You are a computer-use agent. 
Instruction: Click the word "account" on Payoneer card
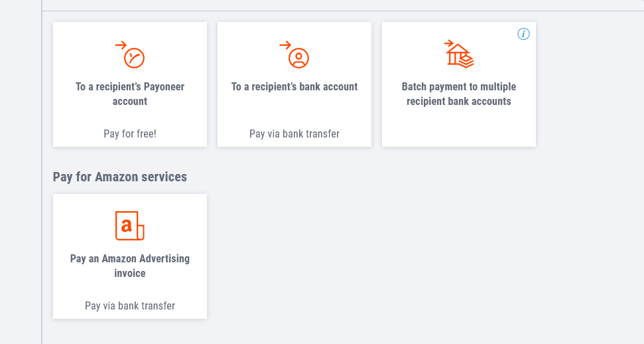[x=130, y=101]
